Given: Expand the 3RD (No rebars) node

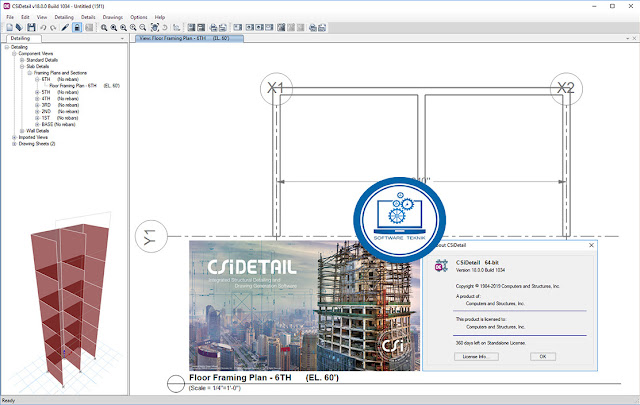Looking at the screenshot, I should click(37, 105).
